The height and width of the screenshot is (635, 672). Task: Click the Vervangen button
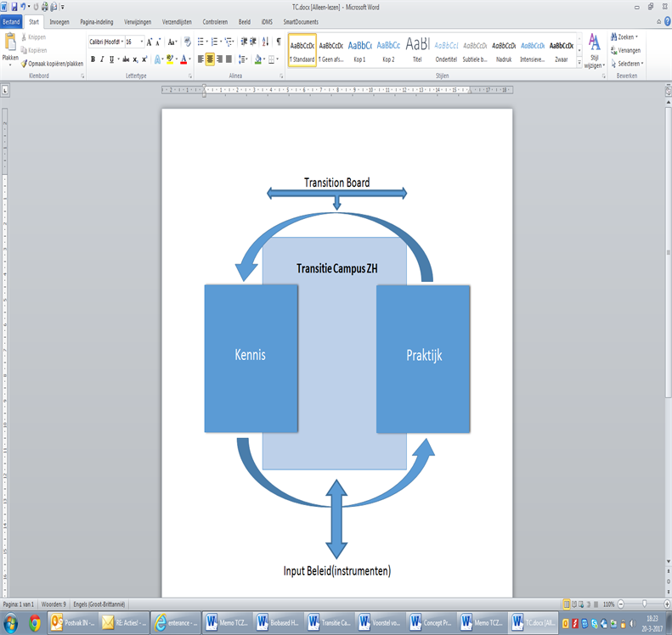629,50
